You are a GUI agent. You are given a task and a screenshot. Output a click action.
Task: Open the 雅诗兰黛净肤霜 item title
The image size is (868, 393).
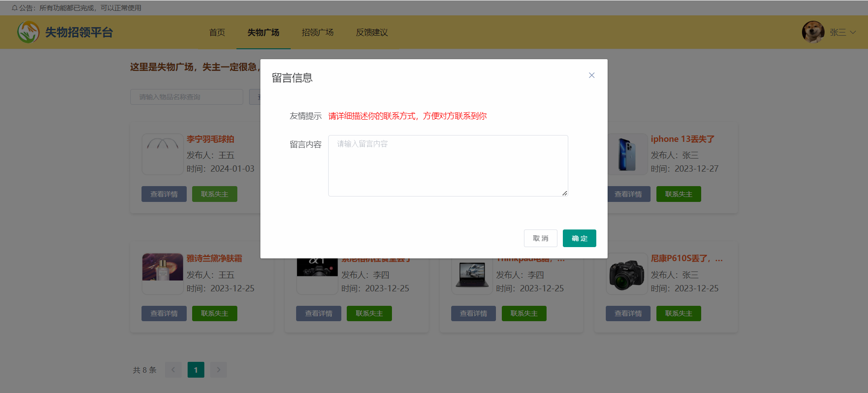215,258
